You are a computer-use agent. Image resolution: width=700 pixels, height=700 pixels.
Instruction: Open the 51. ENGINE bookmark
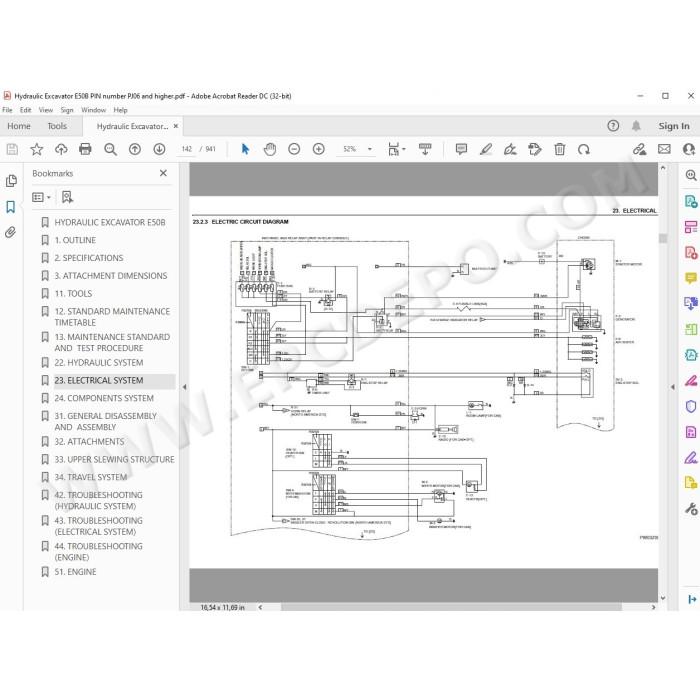(x=75, y=572)
